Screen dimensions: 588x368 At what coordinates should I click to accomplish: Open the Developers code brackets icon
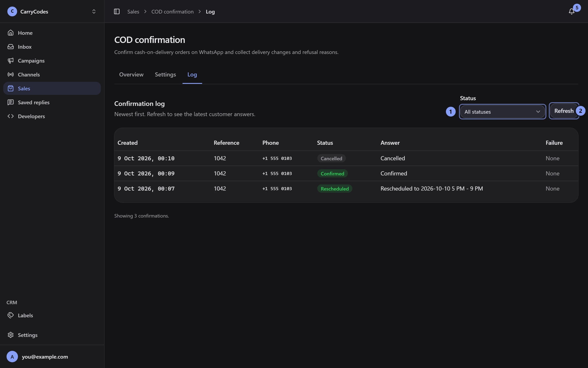10,116
